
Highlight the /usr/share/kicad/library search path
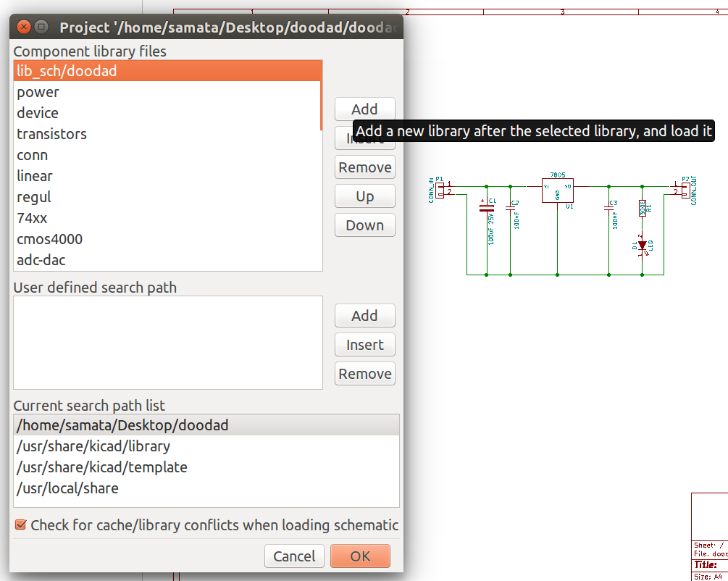92,446
